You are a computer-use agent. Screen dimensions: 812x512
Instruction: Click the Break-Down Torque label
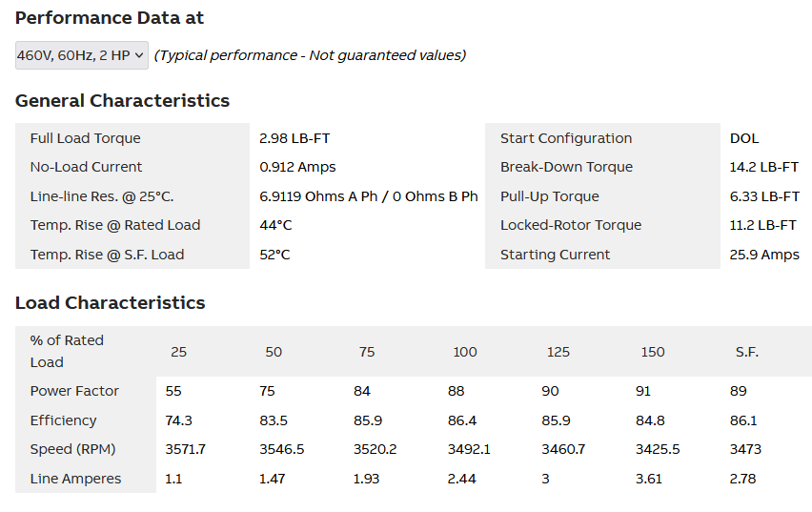[566, 167]
